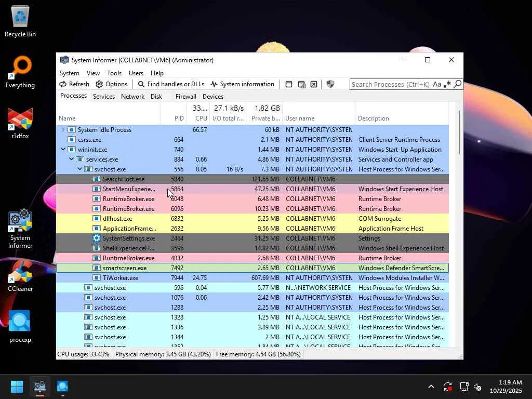The image size is (532, 399).
Task: Click the find window toolbar icon
Action: pos(289,84)
